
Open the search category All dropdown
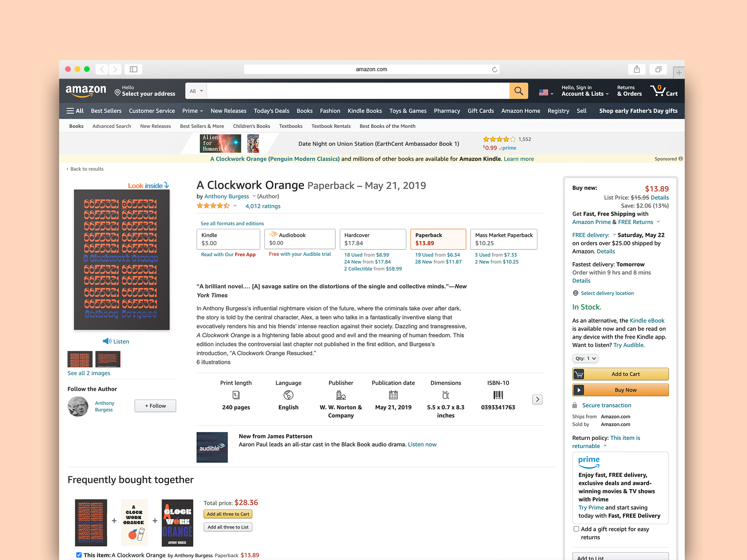(196, 91)
